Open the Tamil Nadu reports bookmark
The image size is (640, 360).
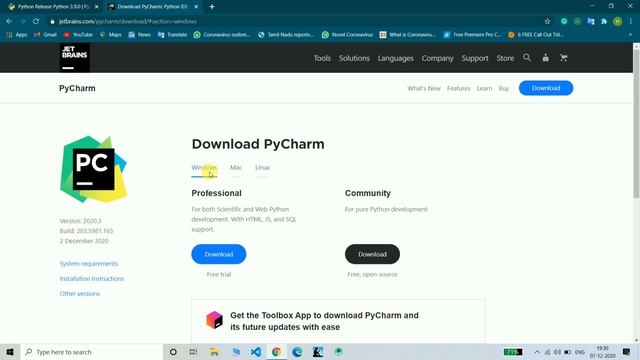pyautogui.click(x=286, y=35)
